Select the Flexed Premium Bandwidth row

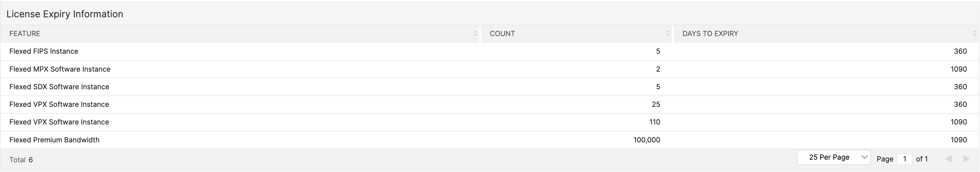[x=490, y=140]
